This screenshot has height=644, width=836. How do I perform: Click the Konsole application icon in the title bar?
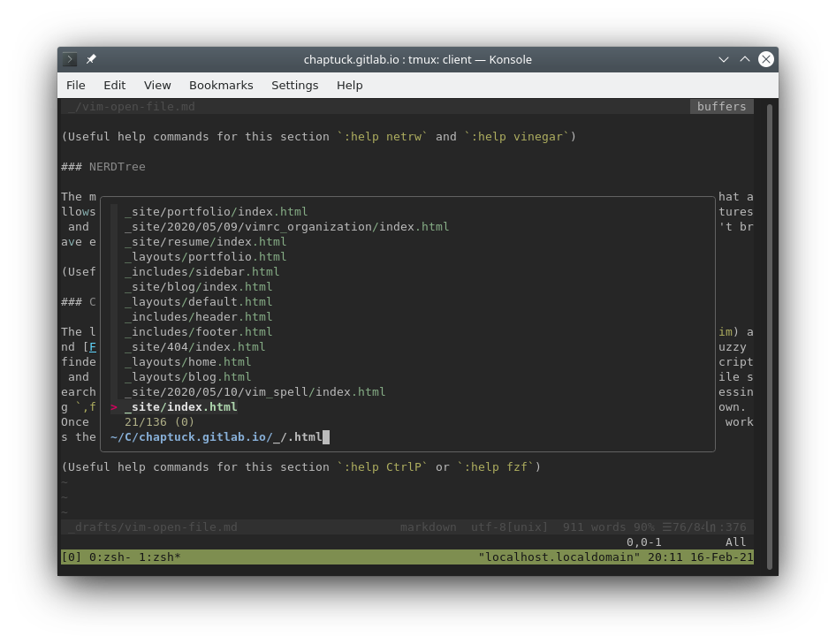[69, 59]
